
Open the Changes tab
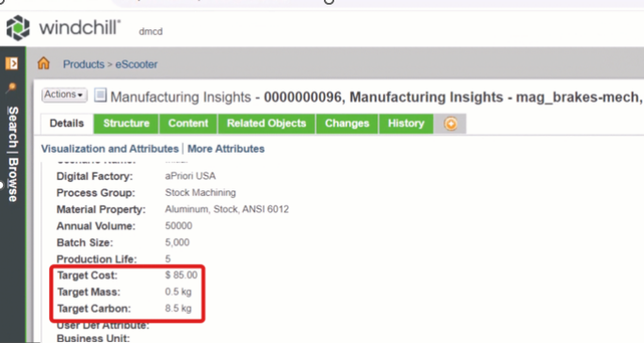[347, 123]
